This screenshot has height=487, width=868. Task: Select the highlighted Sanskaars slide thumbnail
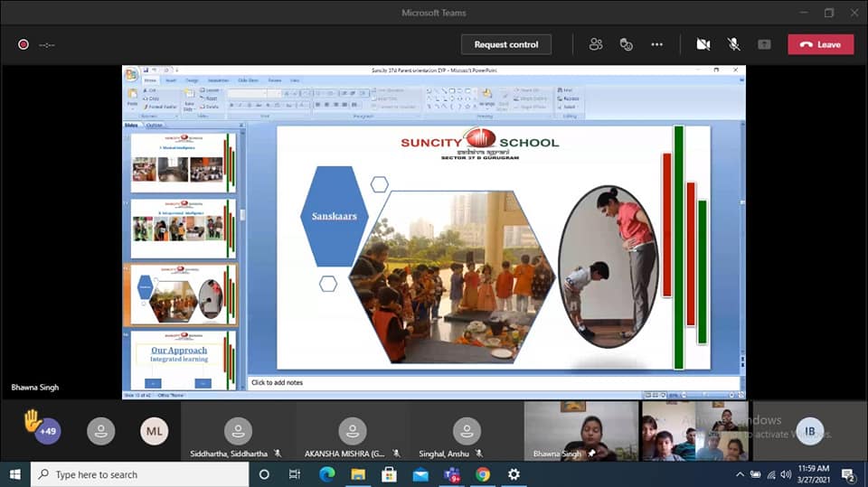point(184,295)
